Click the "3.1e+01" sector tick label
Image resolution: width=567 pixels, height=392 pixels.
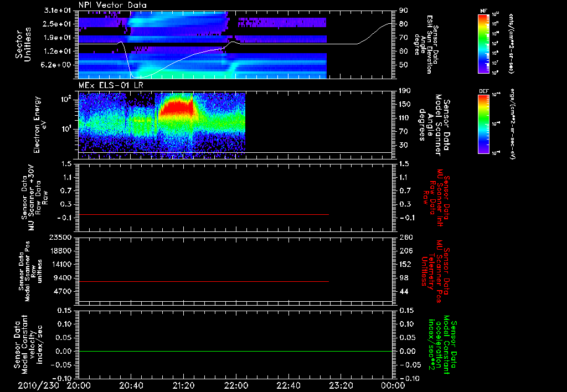58,11
